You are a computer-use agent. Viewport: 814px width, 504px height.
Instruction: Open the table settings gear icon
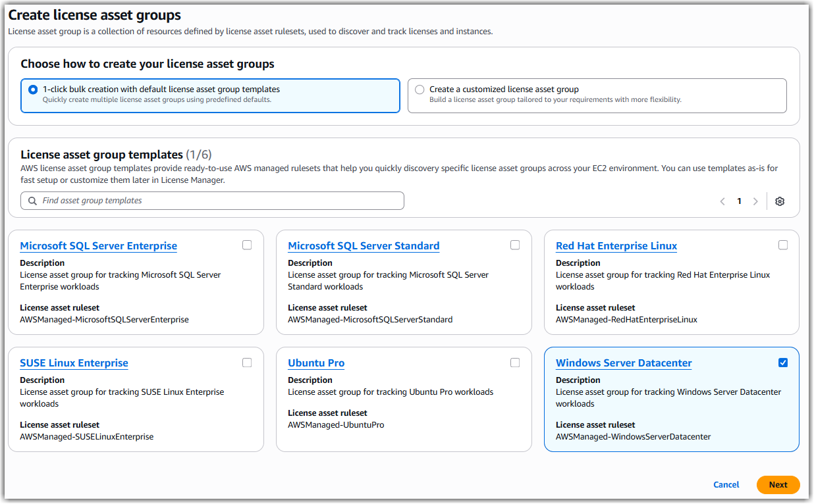(x=780, y=201)
